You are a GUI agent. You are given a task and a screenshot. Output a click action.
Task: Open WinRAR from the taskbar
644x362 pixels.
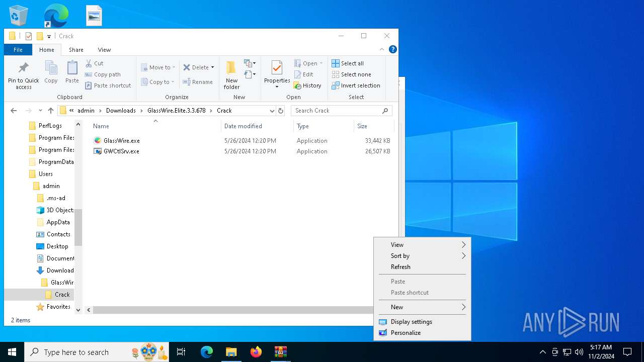280,352
